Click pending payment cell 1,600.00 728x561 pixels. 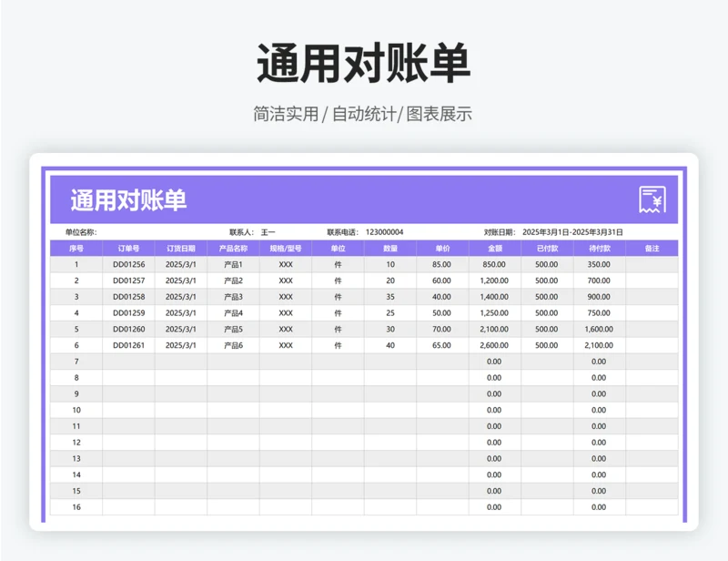tap(599, 329)
